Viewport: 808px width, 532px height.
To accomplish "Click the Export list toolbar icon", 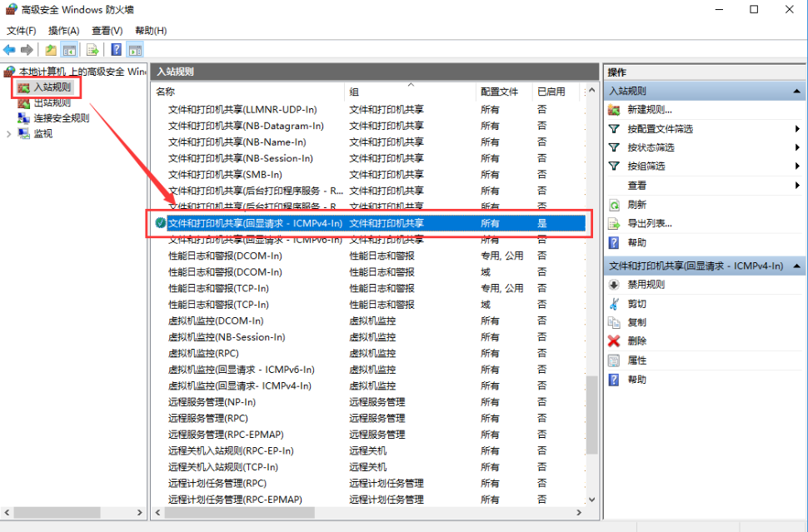I will point(92,50).
